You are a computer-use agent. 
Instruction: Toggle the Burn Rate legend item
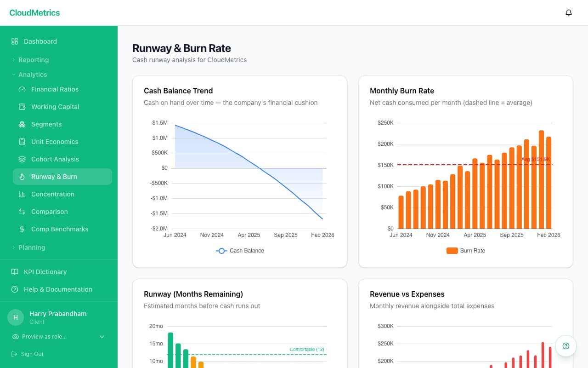coord(465,251)
